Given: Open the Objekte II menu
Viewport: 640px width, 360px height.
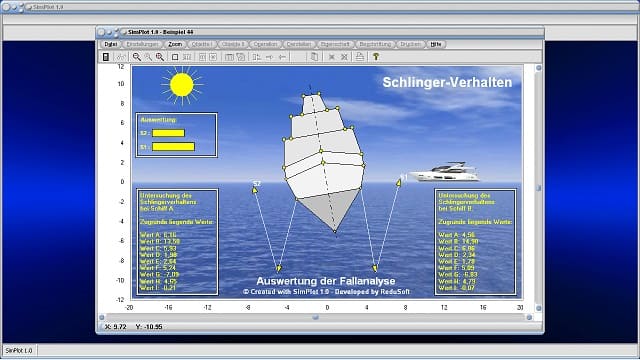Looking at the screenshot, I should tap(233, 44).
